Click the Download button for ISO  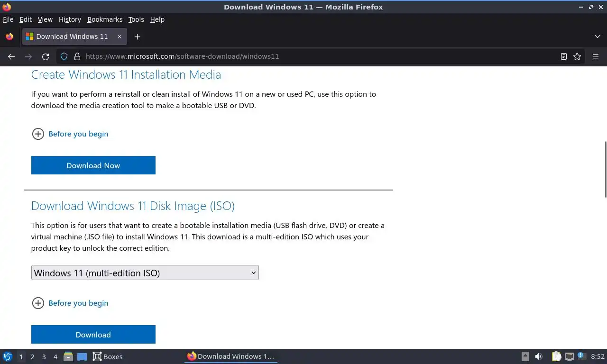(93, 335)
